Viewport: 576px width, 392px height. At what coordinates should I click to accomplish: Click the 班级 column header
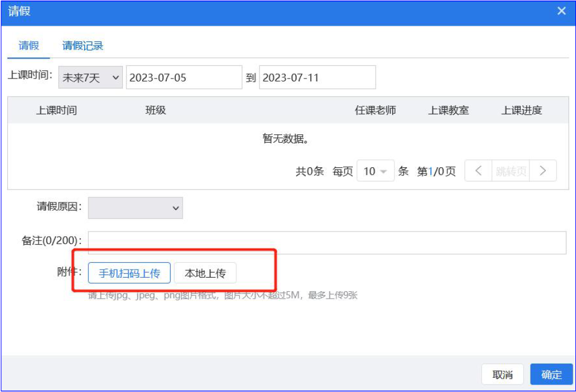coord(155,110)
